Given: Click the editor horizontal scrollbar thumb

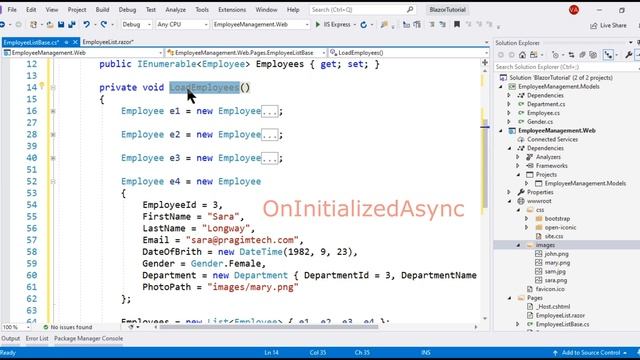Looking at the screenshot, I should click(269, 327).
